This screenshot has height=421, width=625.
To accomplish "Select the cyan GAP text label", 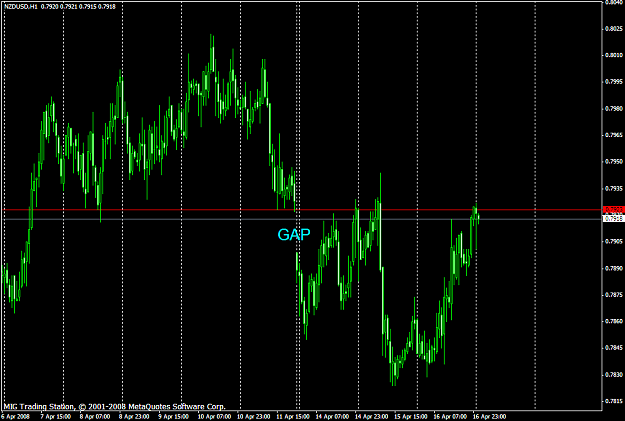I will (294, 235).
